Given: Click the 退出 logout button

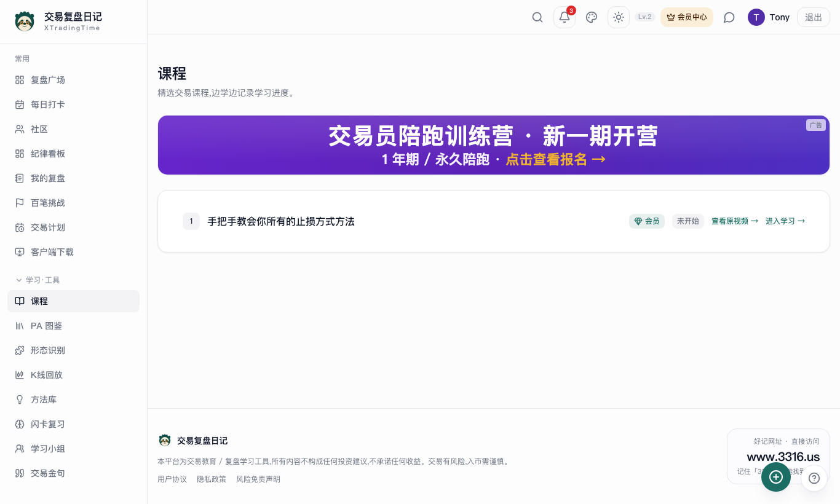Looking at the screenshot, I should (814, 17).
